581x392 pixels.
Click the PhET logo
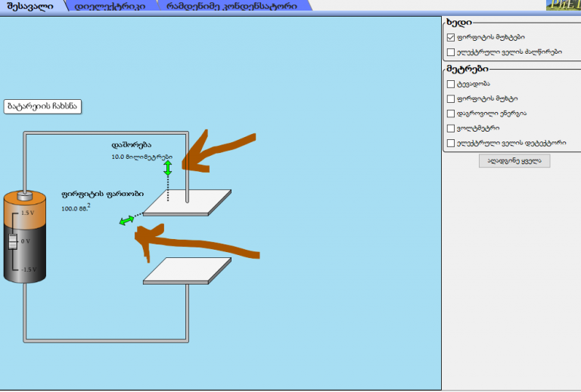[563, 5]
